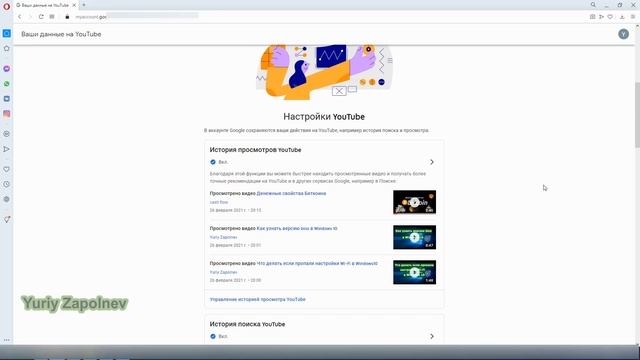Open 'Управление историей просмотра YouTube' link
This screenshot has width=640, height=360.
[258, 300]
